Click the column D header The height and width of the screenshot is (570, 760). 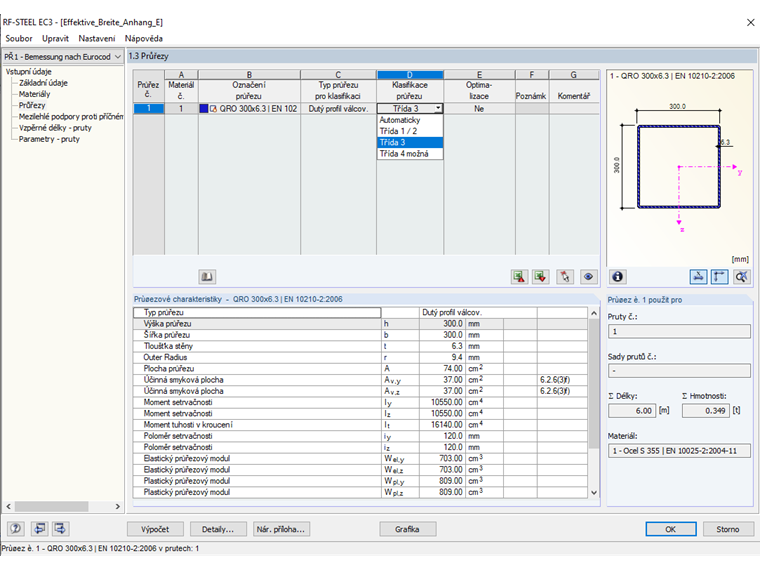(410, 75)
